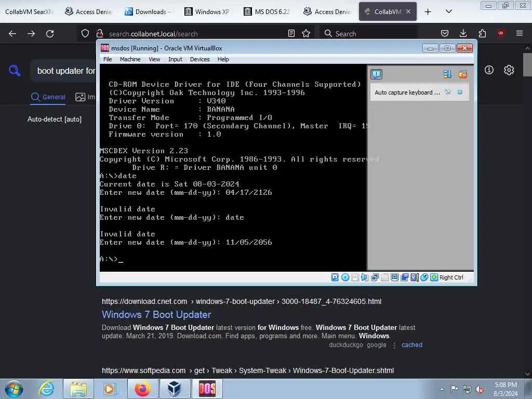Toggle the VirtualBox notification center icon
Image resolution: width=532 pixels, height=399 pixels.
tap(376, 74)
